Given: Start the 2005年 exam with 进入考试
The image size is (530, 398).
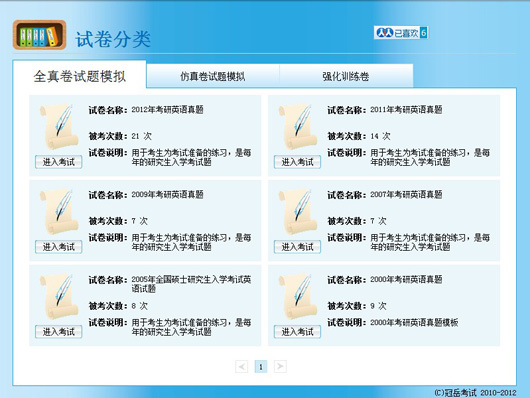Looking at the screenshot, I should 58,332.
